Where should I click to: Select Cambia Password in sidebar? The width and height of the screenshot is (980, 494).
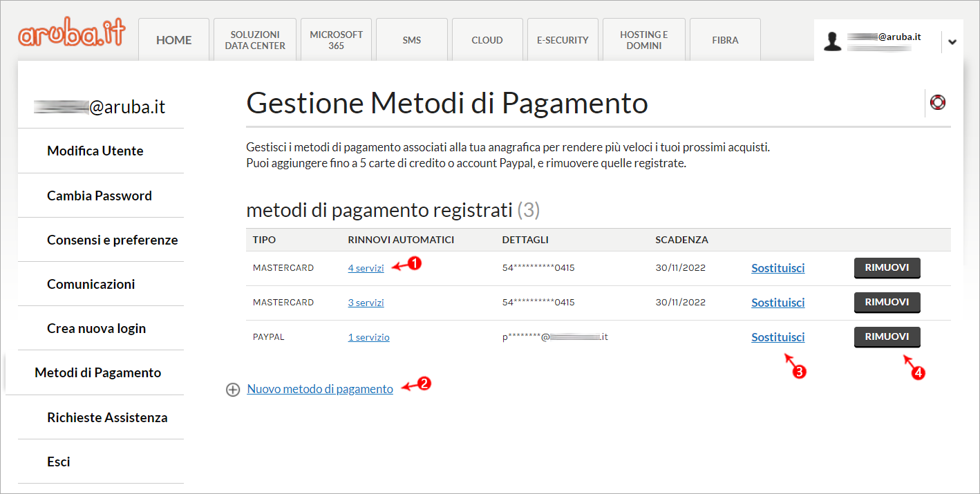(101, 196)
